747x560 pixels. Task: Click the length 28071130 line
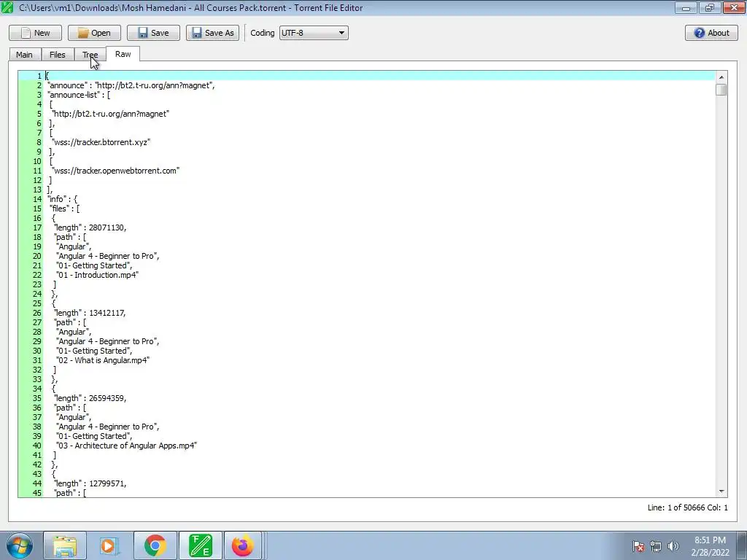[x=90, y=227]
